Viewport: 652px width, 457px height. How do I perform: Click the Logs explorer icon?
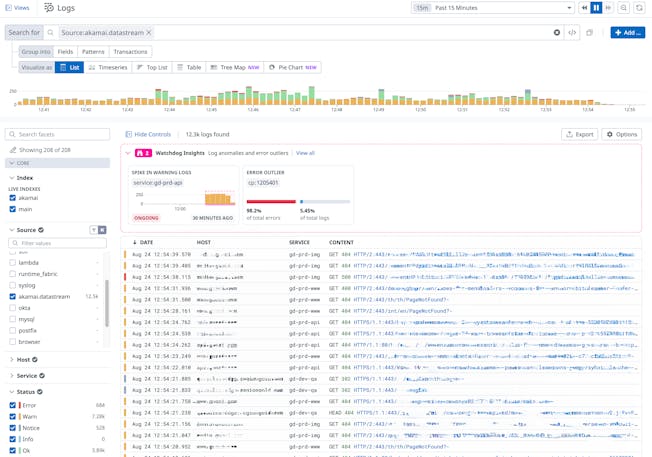coord(49,8)
